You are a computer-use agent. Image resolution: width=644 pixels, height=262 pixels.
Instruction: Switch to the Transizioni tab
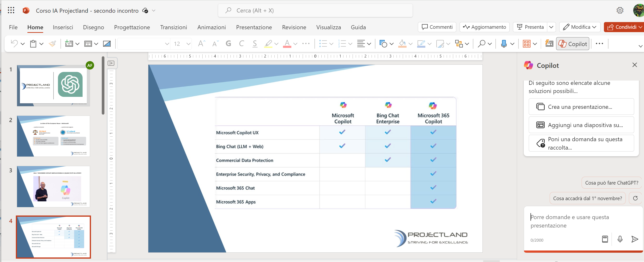pos(174,27)
